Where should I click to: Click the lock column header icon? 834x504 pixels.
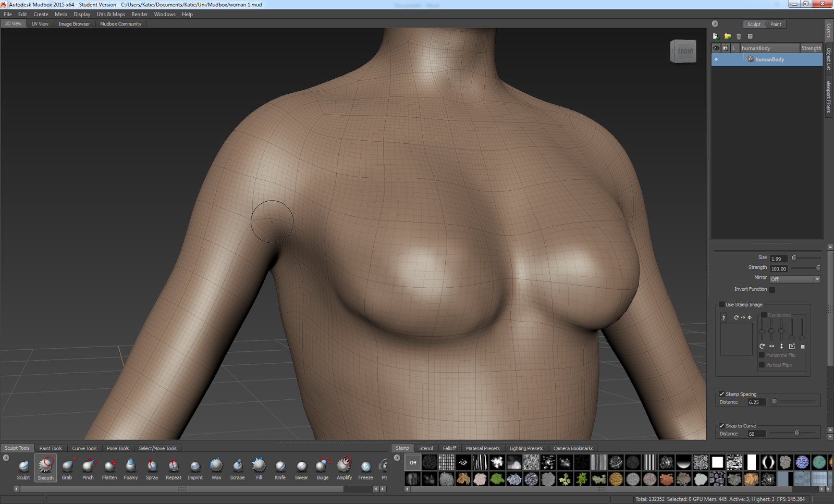725,48
